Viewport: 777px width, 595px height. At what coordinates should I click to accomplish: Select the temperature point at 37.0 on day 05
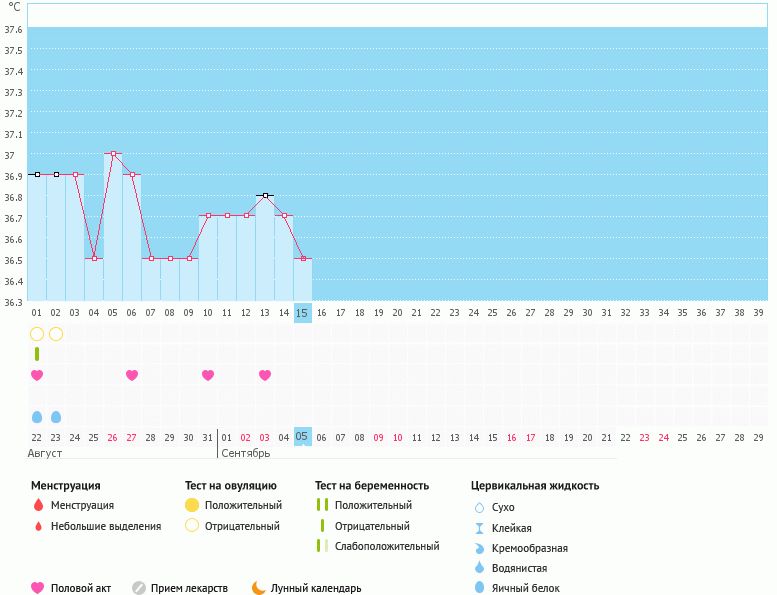point(113,154)
